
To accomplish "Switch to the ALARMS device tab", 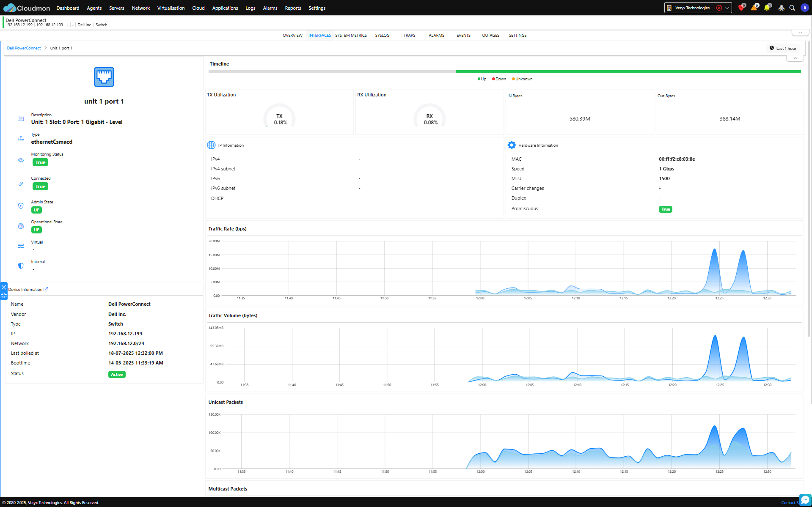I will [436, 36].
